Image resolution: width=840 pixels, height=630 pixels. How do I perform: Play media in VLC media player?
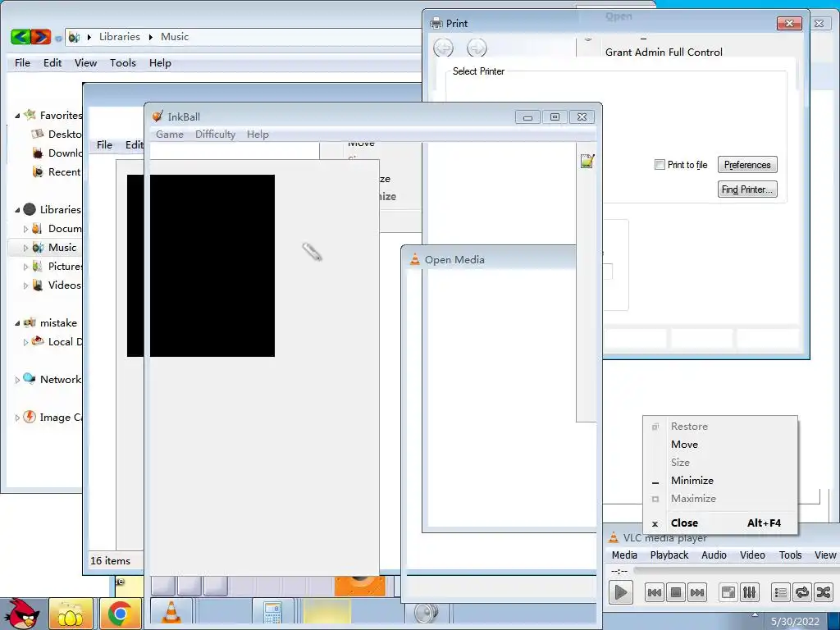pyautogui.click(x=620, y=592)
